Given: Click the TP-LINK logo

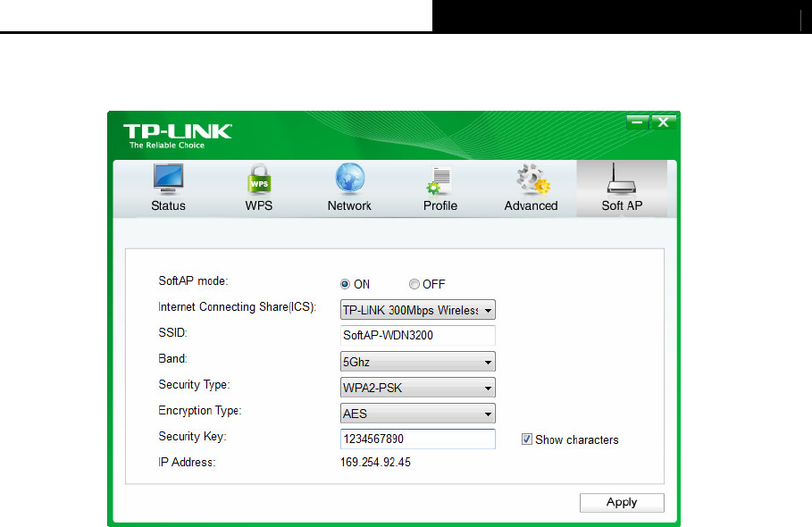Looking at the screenshot, I should tap(178, 131).
